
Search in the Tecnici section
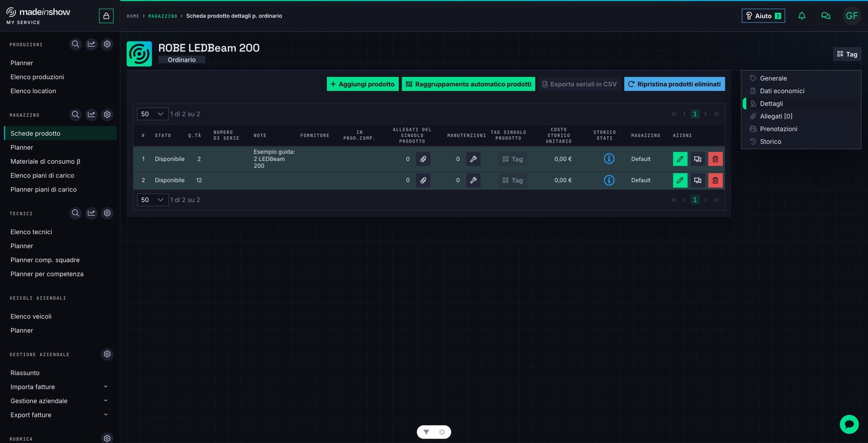point(75,213)
